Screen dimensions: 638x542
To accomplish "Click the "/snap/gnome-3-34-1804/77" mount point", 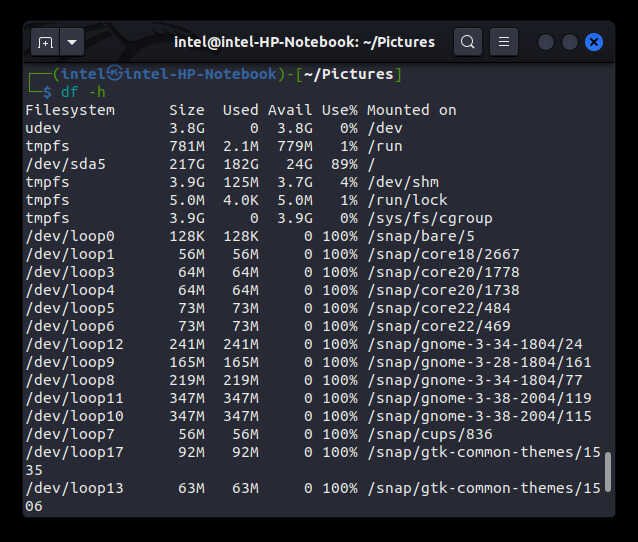I will pos(474,380).
